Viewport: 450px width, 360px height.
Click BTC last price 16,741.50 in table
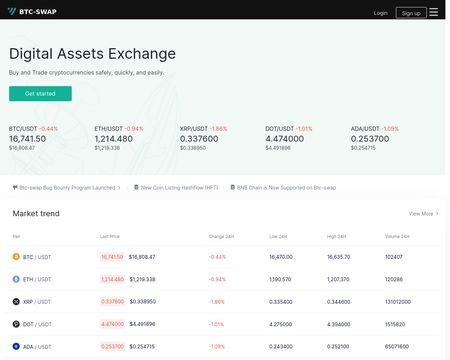pos(112,257)
